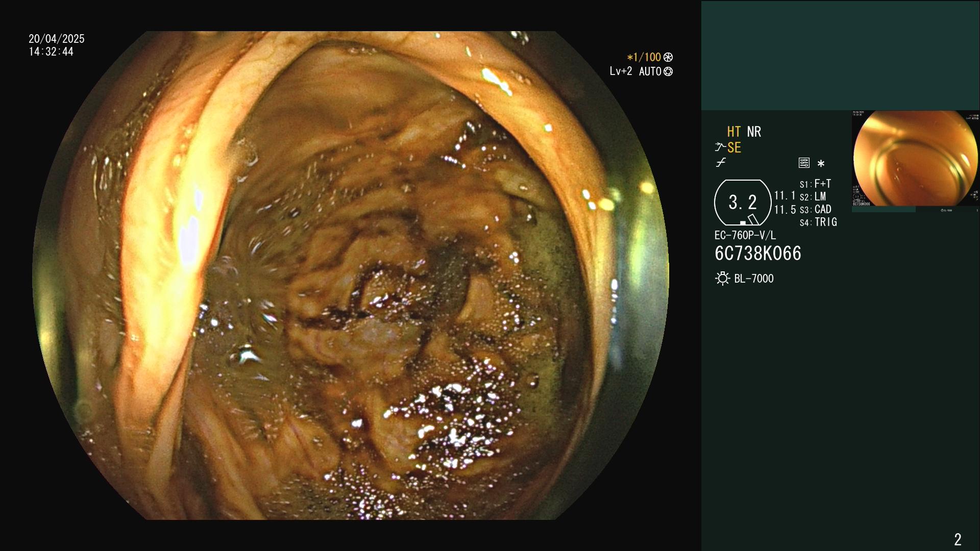Screen dimensions: 980x551
Task: Click the 11.5 diameter value
Action: click(785, 210)
